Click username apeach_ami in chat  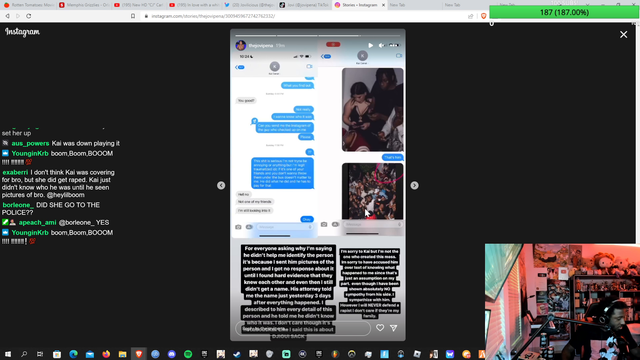[38, 222]
